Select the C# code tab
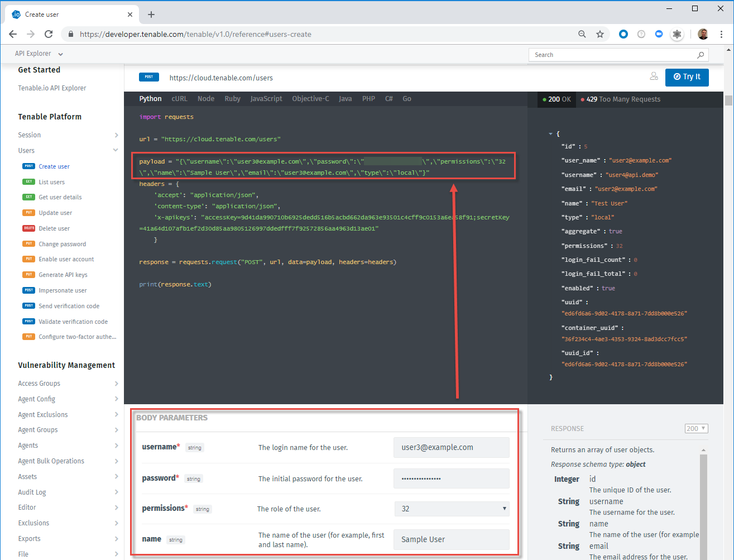This screenshot has width=734, height=560. coord(389,99)
